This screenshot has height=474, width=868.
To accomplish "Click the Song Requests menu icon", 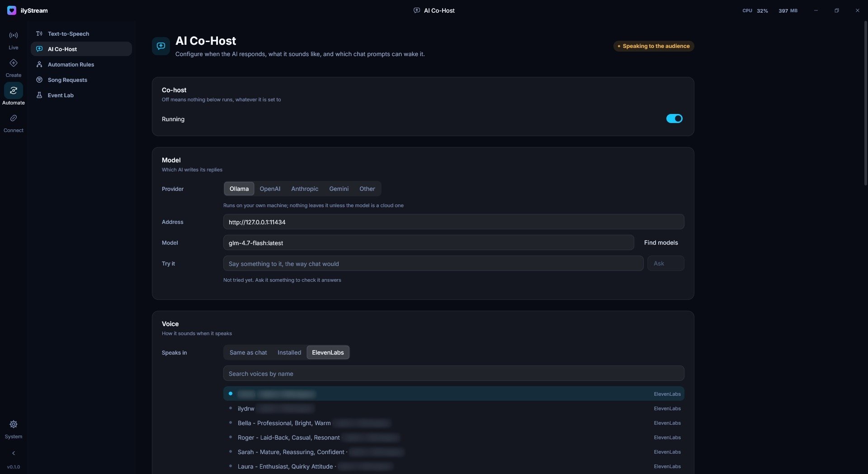I will click(x=39, y=80).
